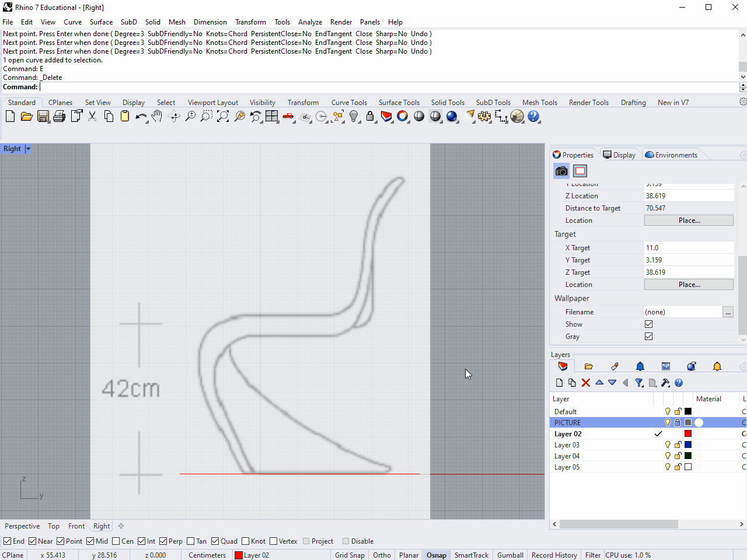This screenshot has height=560, width=747.
Task: Toggle Osnap in the status bar
Action: (x=437, y=555)
